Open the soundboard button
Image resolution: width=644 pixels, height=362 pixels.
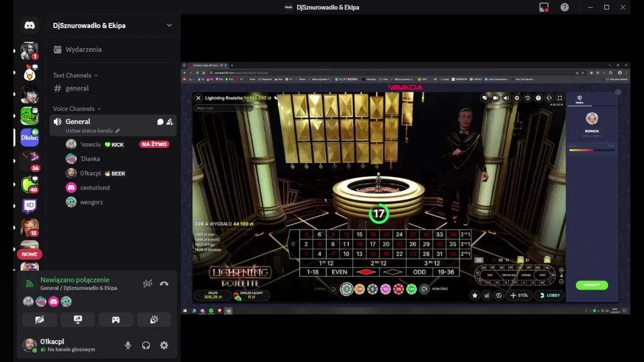[x=154, y=320]
